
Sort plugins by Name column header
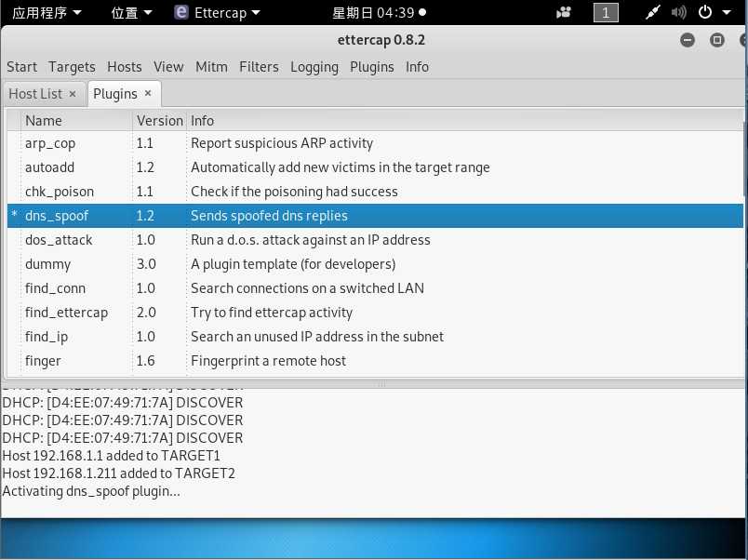coord(76,121)
